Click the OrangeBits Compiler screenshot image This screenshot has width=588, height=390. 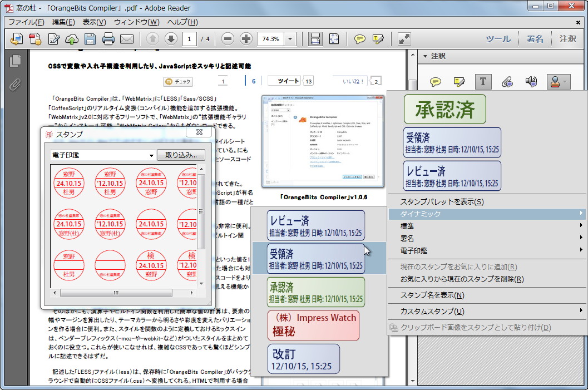pyautogui.click(x=323, y=141)
